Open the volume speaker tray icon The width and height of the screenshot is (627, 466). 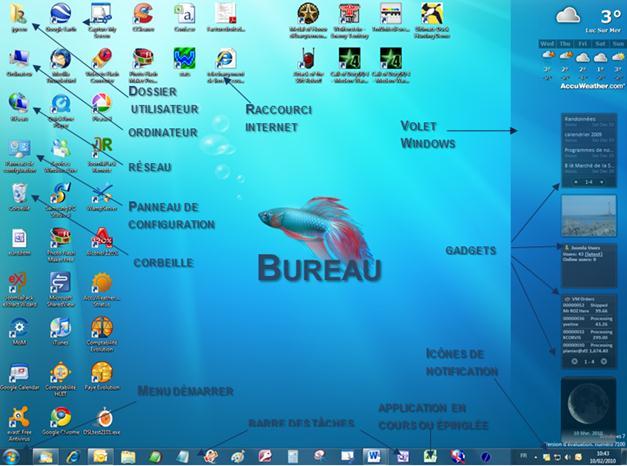(567, 457)
